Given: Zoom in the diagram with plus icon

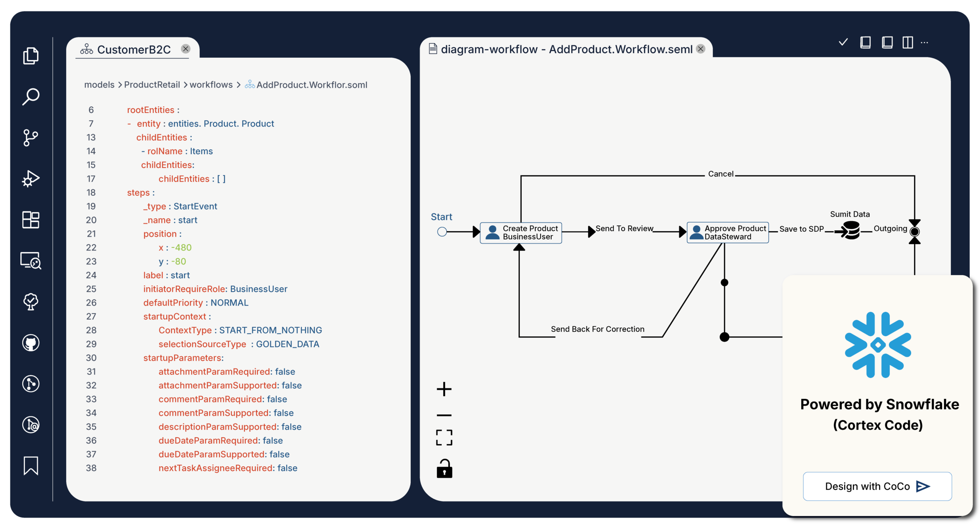Looking at the screenshot, I should (x=444, y=389).
